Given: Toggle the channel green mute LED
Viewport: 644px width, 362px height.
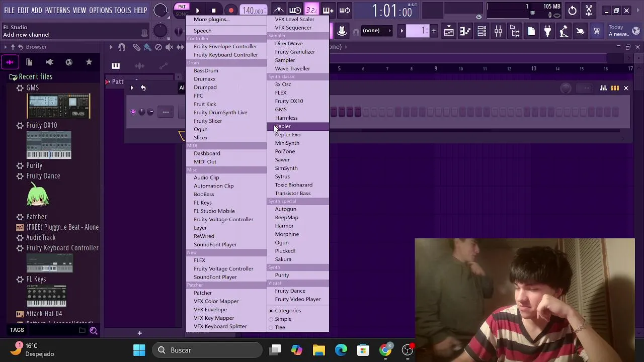Looking at the screenshot, I should [133, 112].
